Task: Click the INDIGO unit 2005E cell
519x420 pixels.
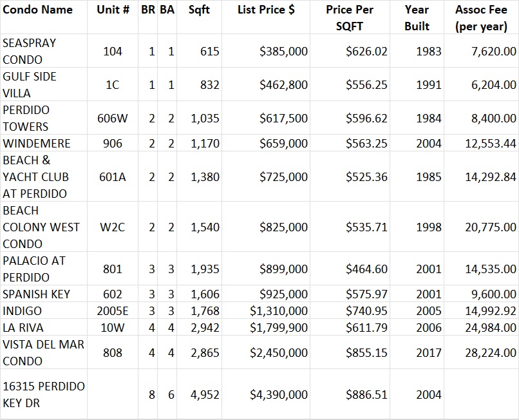Action: [x=112, y=310]
